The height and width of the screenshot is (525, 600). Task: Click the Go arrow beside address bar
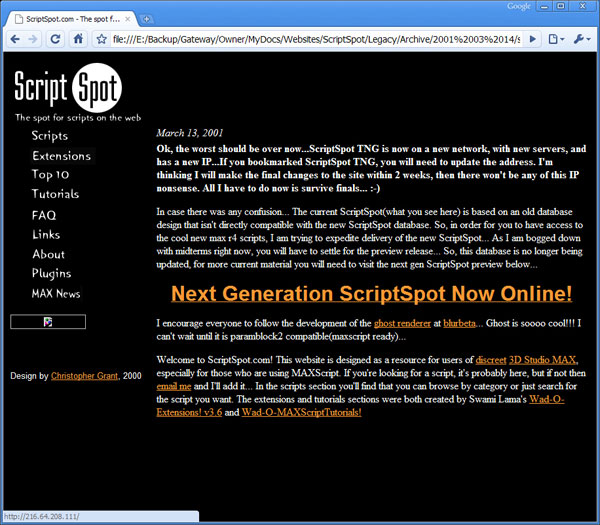click(532, 39)
